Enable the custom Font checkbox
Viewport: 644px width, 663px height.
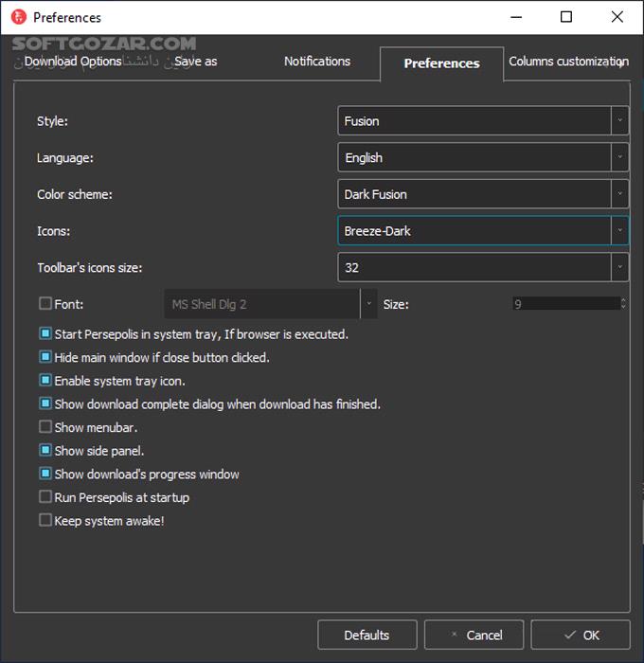tap(45, 304)
